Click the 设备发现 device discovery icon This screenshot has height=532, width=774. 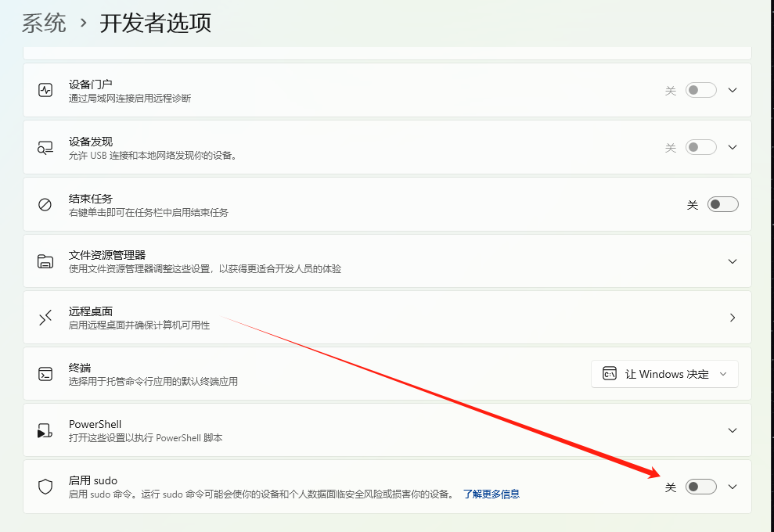[45, 146]
